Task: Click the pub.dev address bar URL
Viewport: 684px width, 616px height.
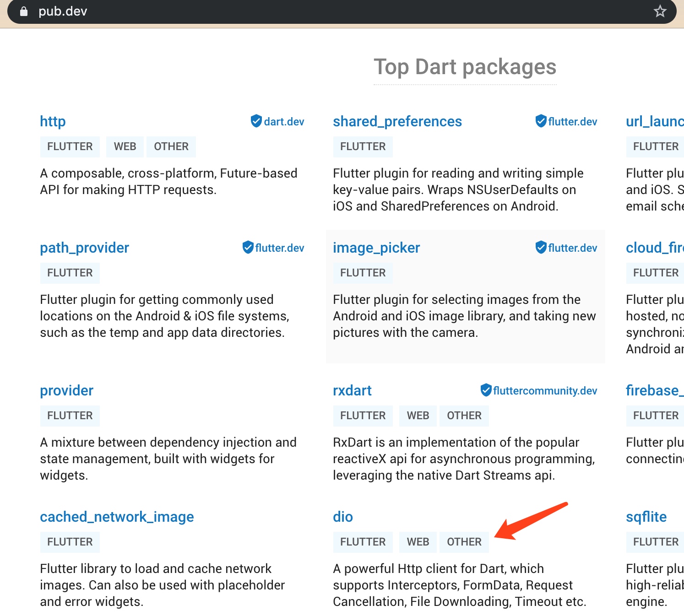Action: pos(63,11)
